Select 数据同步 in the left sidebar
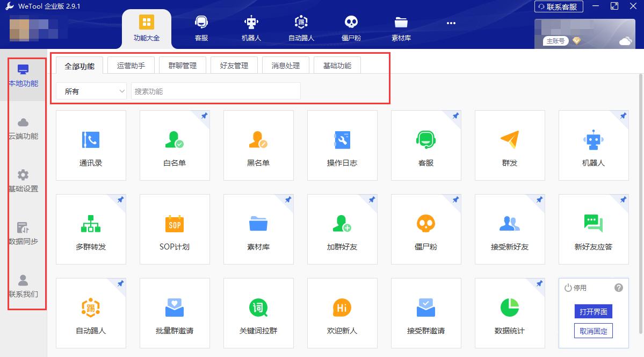 tap(23, 232)
